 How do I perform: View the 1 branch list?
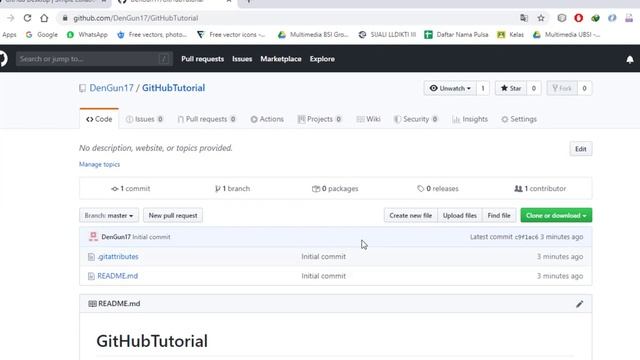pos(232,189)
